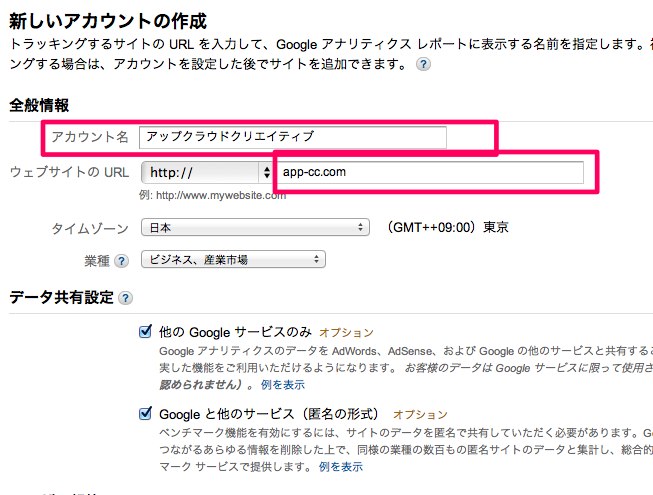Click the データ共有設定 section heading

[x=61, y=297]
